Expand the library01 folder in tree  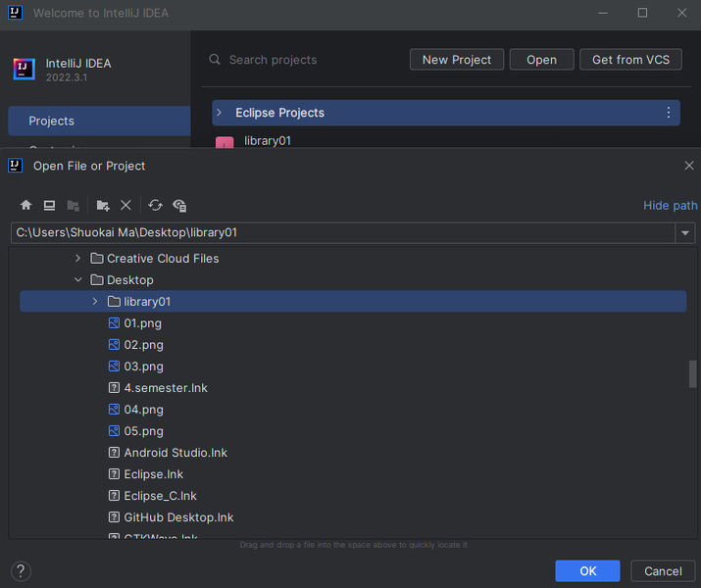point(95,302)
